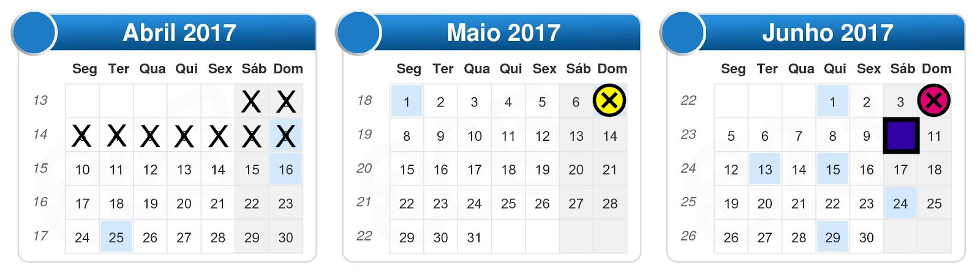Screen dimensions: 980x276
Task: Click week number 25 in June
Action: [688, 202]
